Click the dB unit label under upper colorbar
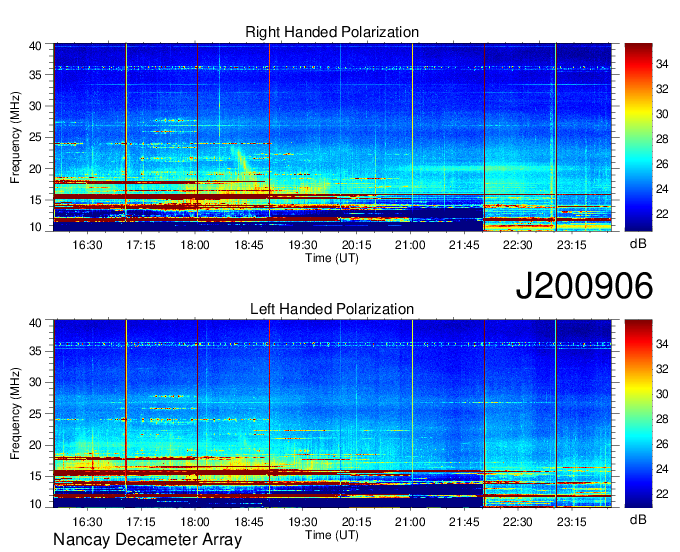 [638, 243]
